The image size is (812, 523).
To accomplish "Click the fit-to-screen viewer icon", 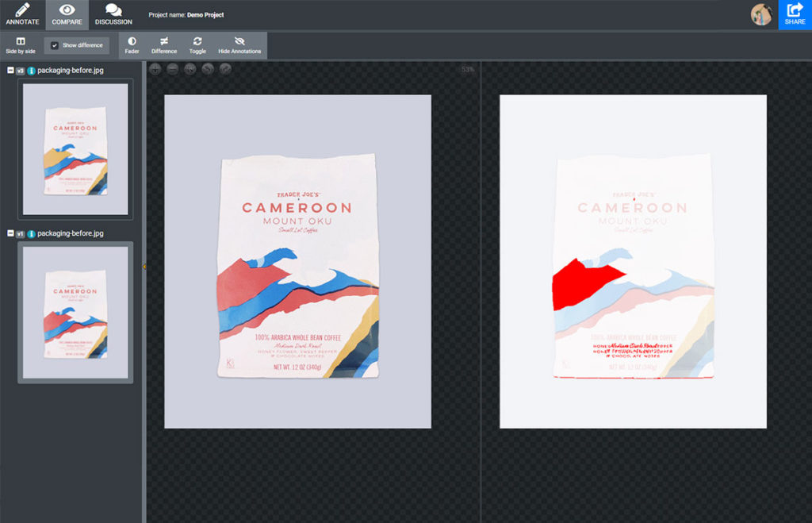I will click(190, 69).
